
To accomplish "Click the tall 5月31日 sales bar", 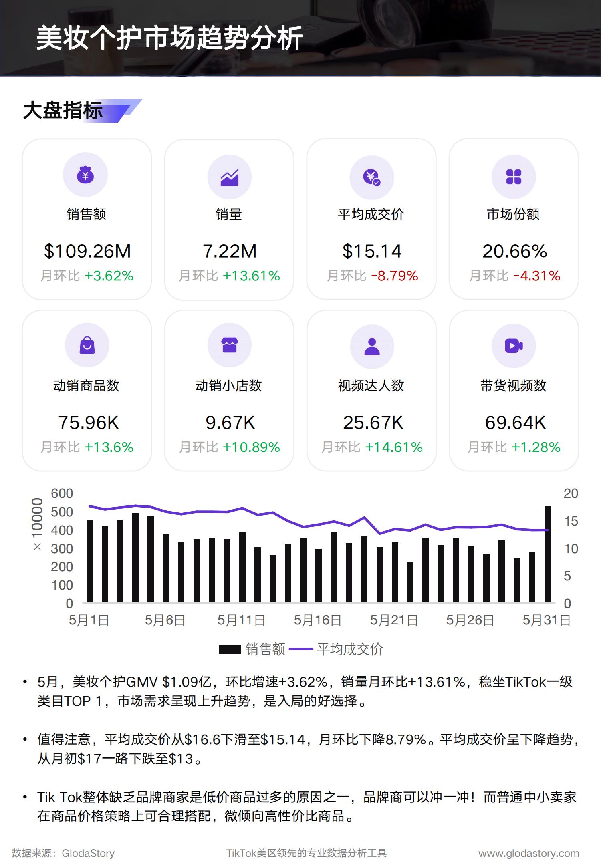I will click(x=547, y=555).
